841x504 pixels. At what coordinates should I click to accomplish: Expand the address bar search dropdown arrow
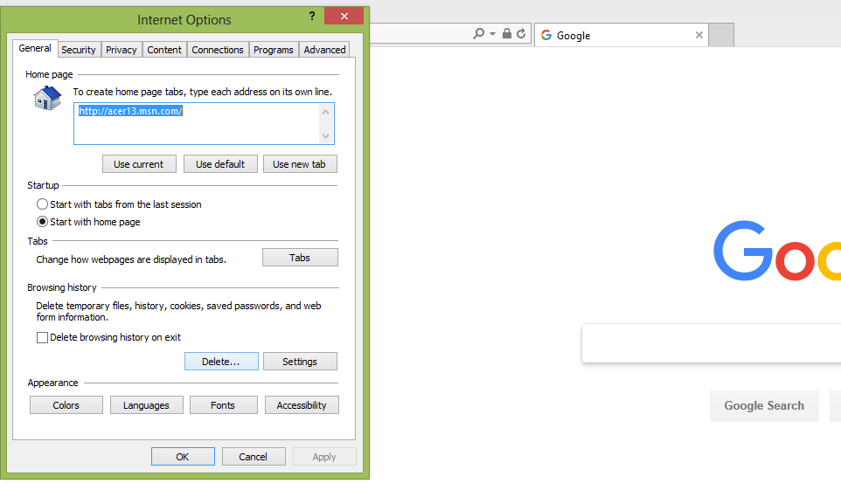493,34
